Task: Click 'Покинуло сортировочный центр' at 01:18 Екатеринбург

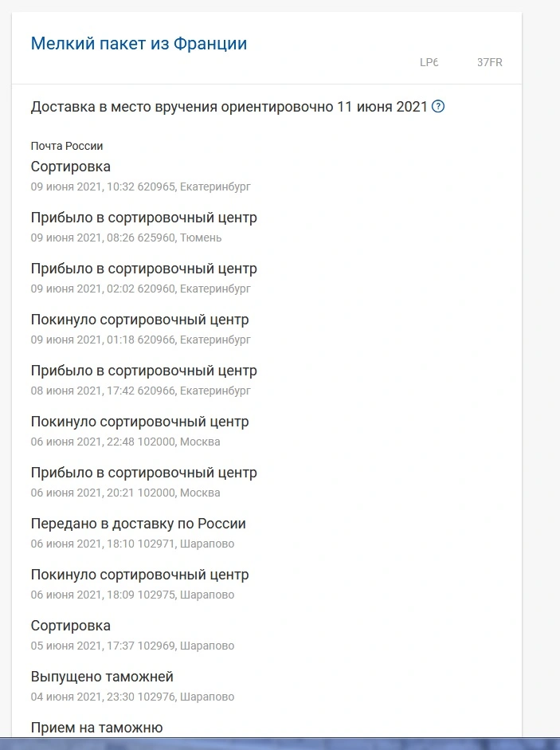Action: tap(139, 320)
